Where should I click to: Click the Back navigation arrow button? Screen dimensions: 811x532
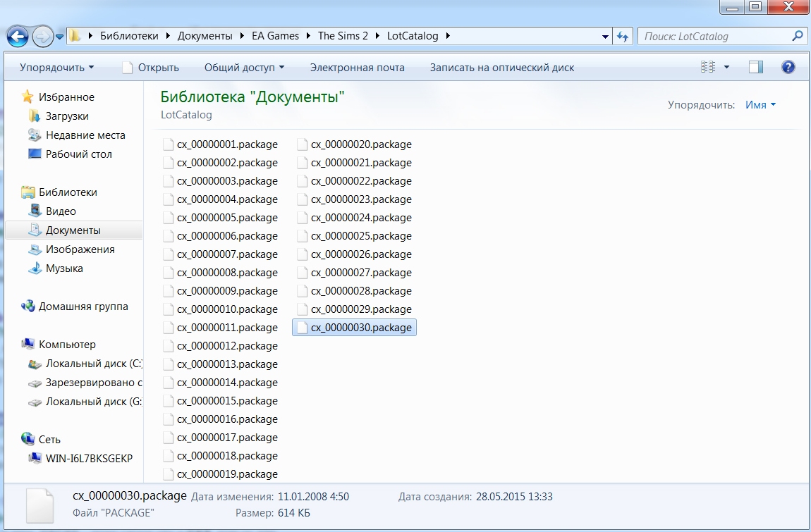(18, 36)
